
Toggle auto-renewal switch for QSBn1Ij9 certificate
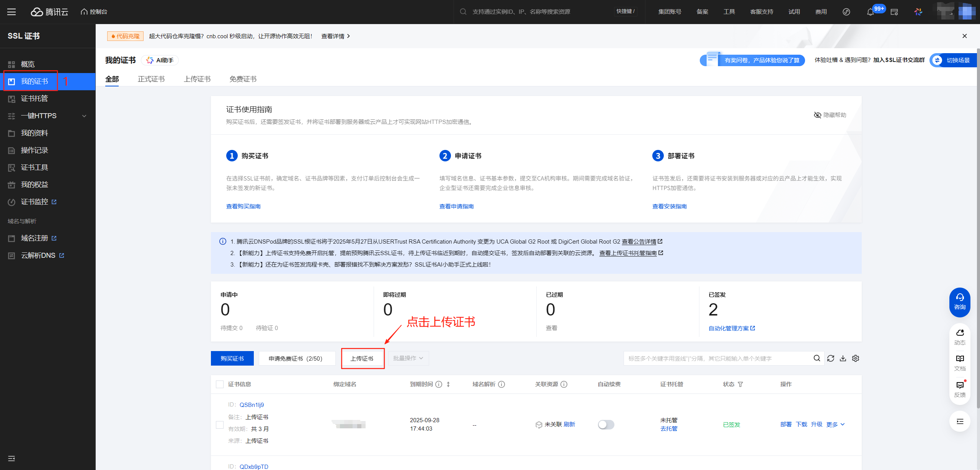point(606,424)
